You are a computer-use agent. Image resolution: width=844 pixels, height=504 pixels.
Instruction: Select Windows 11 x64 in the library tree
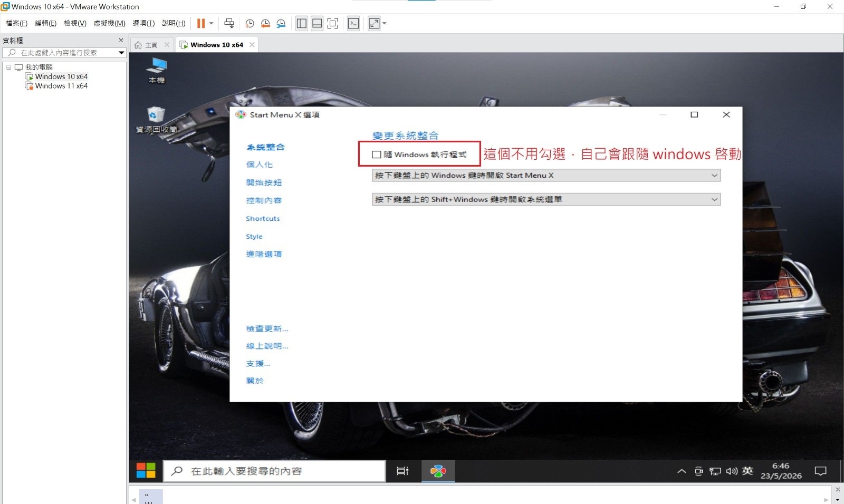coord(61,86)
